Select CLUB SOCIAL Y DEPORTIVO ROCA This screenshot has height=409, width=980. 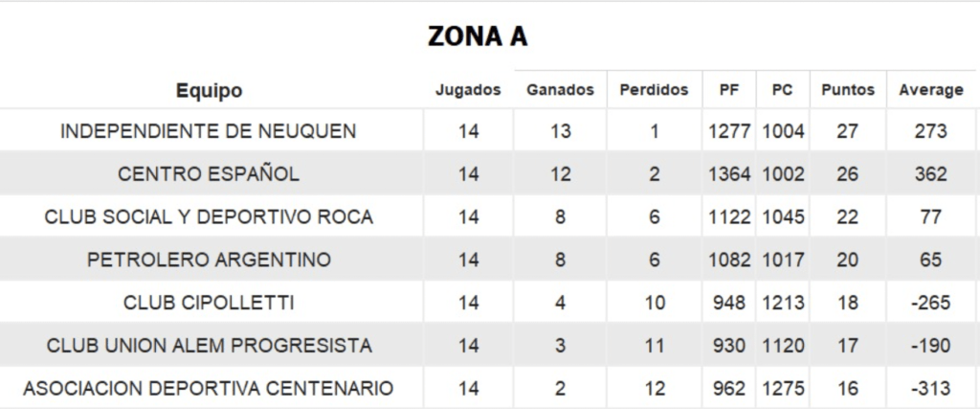click(x=209, y=217)
